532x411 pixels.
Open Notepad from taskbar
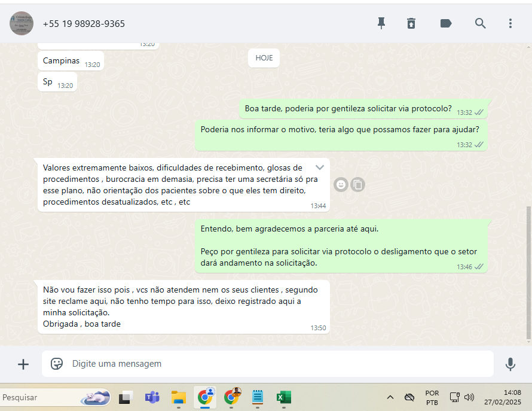click(258, 397)
